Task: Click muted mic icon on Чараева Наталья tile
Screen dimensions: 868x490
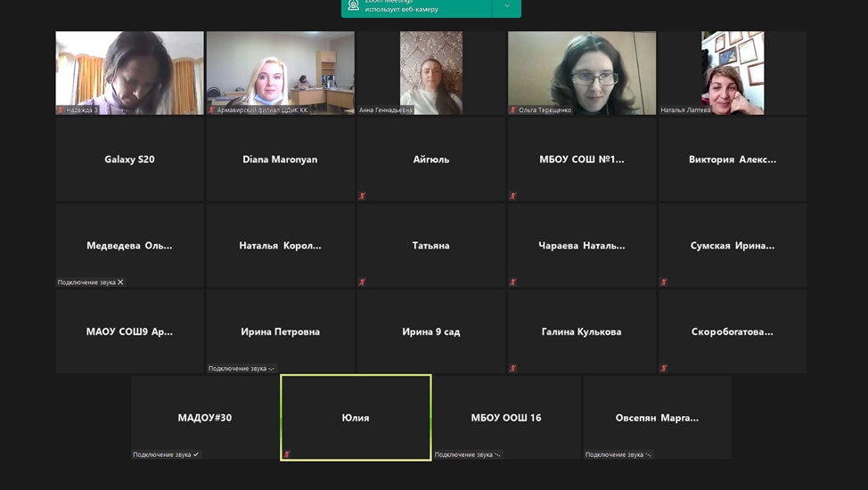Action: pos(513,282)
